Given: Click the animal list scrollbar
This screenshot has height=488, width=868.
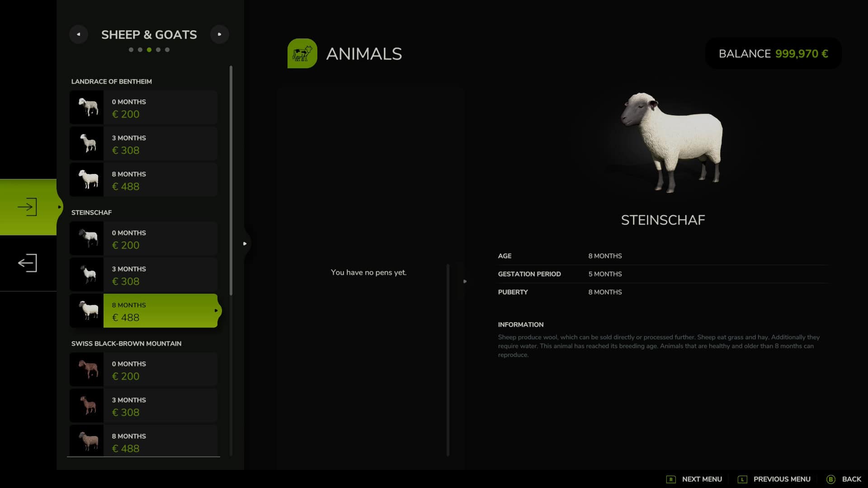Looking at the screenshot, I should pyautogui.click(x=231, y=181).
